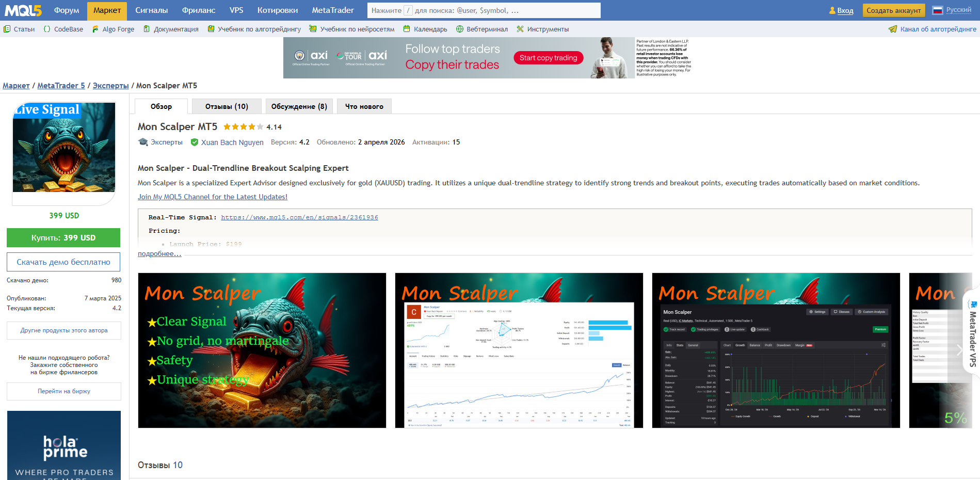Screen dimensions: 980x480
Task: Click Другие продукты этого автора button
Action: click(64, 330)
